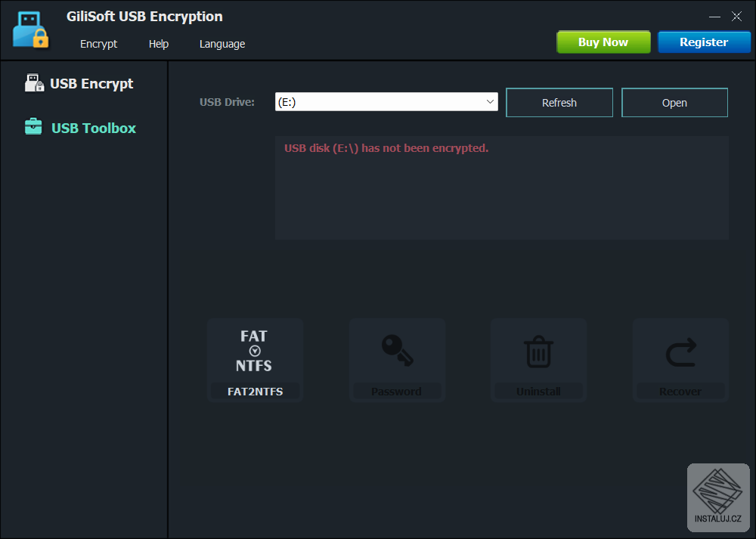
Task: Switch to the USB Encrypt section
Action: coord(91,83)
